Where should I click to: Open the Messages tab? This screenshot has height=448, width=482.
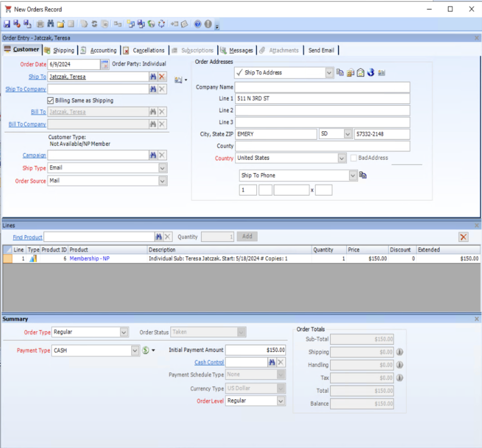click(x=241, y=50)
